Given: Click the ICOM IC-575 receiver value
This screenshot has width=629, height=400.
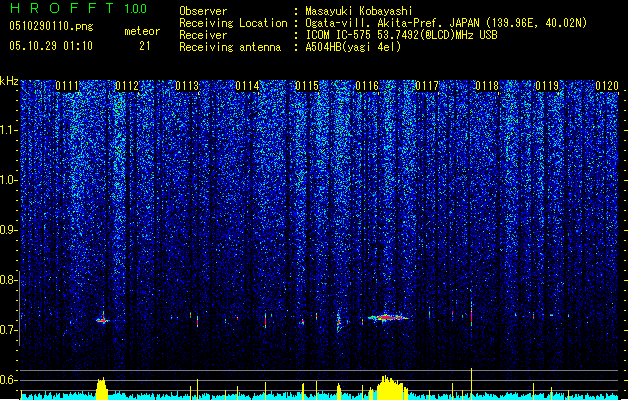Looking at the screenshot, I should [401, 35].
